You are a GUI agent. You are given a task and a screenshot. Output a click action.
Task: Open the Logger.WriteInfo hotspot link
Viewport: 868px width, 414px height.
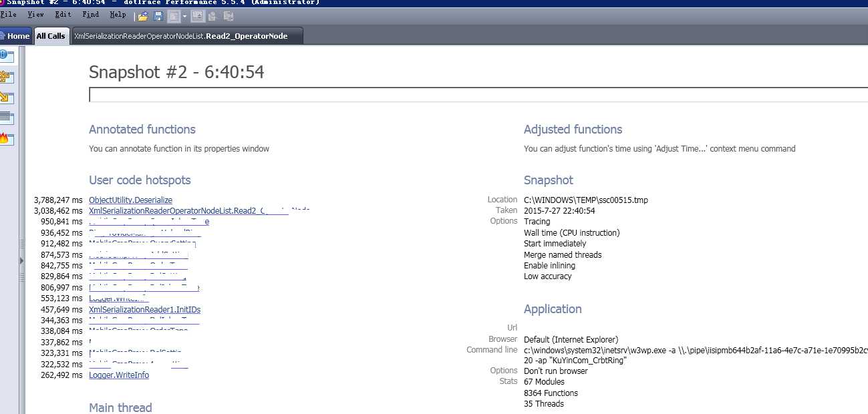point(119,375)
